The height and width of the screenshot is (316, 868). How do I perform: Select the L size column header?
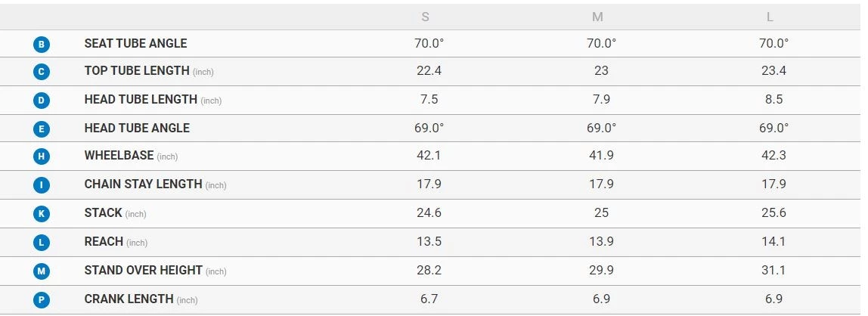pyautogui.click(x=771, y=17)
